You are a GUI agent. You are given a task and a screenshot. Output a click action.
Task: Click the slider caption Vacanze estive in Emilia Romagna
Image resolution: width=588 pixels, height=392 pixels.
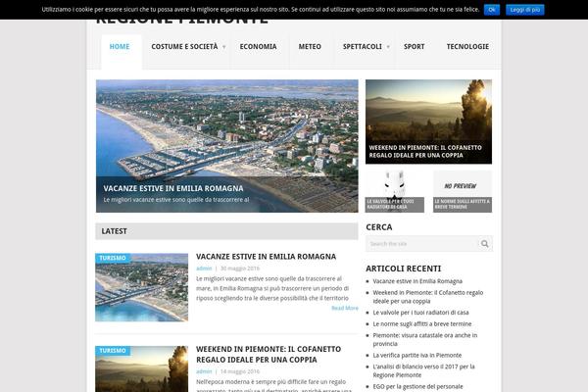click(173, 188)
